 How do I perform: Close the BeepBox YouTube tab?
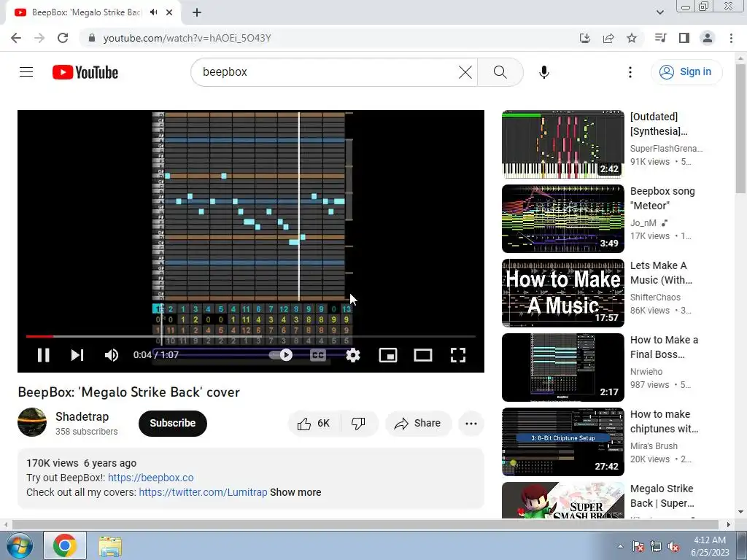pyautogui.click(x=169, y=12)
